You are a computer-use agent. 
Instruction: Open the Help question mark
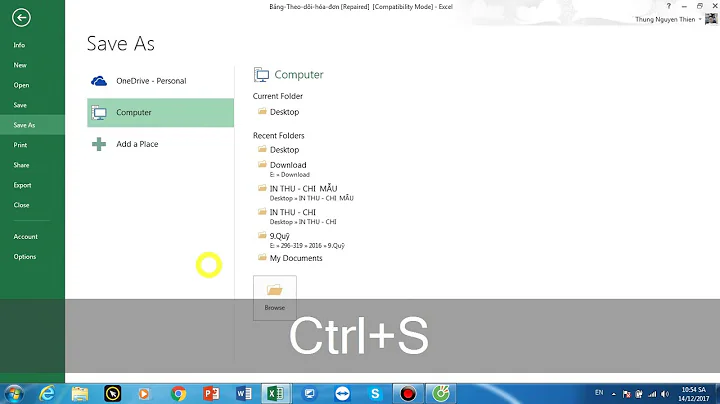(669, 6)
